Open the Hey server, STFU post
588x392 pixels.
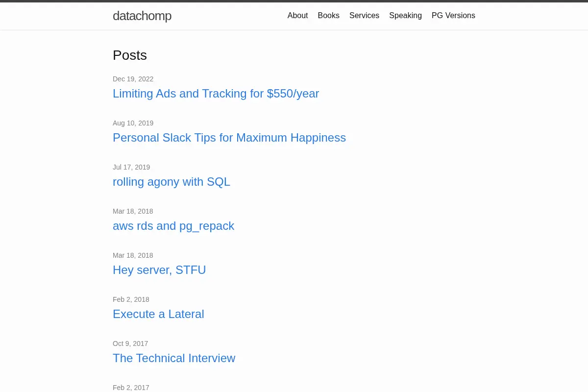click(x=159, y=270)
